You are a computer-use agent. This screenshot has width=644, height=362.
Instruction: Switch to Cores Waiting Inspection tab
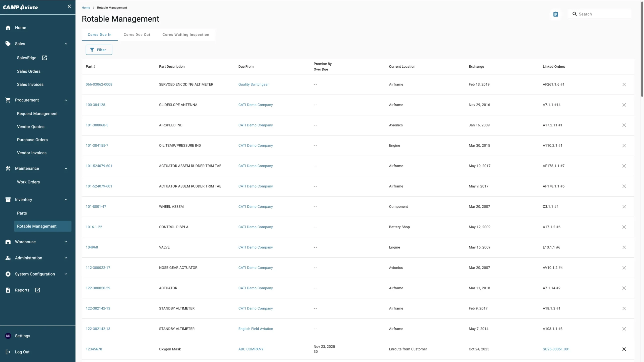pyautogui.click(x=186, y=35)
